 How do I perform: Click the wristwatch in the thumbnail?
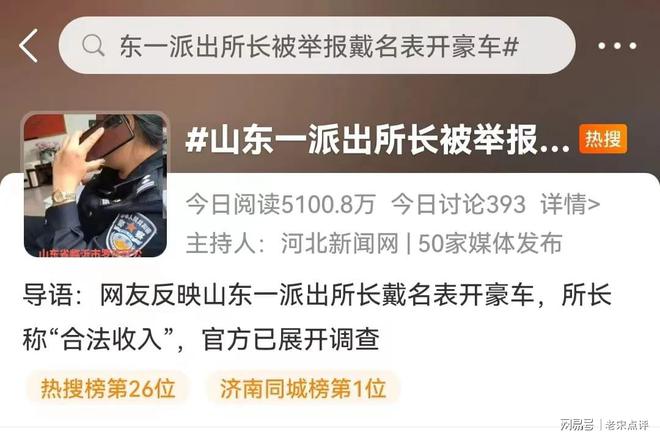[x=63, y=197]
